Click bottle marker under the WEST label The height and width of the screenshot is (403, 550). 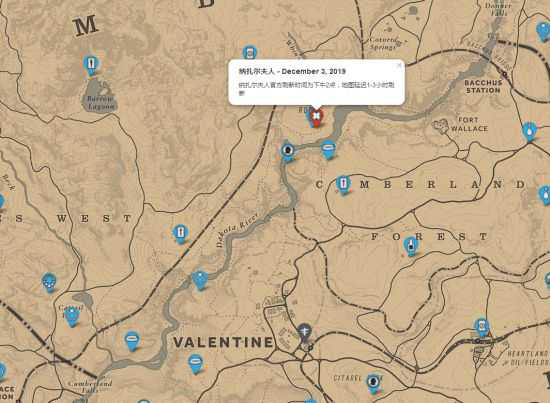pos(180,234)
